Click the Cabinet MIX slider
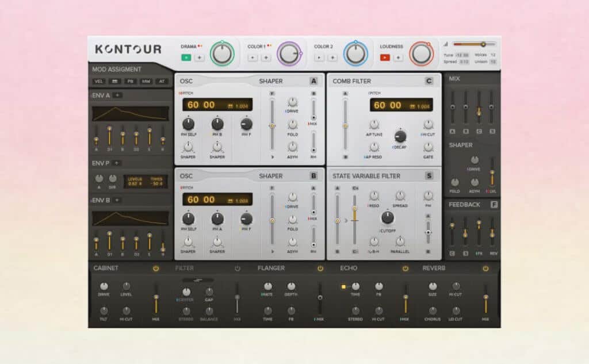Screen dimensions: 589x364 point(156,299)
